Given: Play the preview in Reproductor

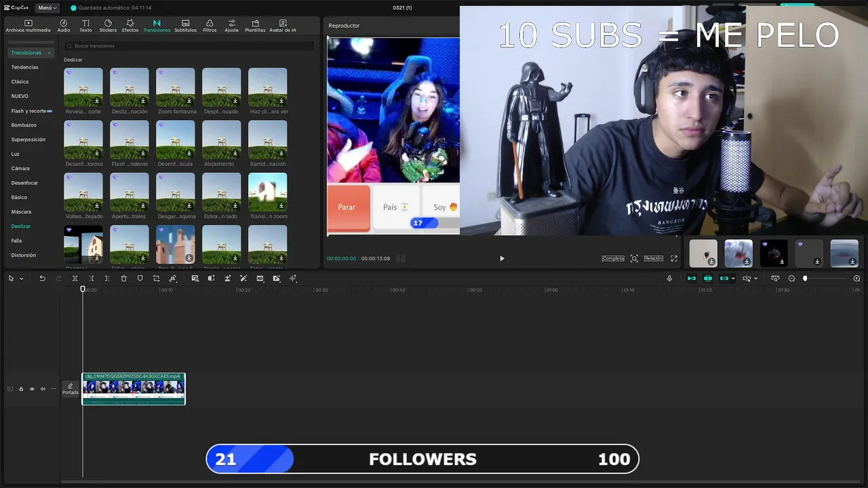Looking at the screenshot, I should coord(502,258).
